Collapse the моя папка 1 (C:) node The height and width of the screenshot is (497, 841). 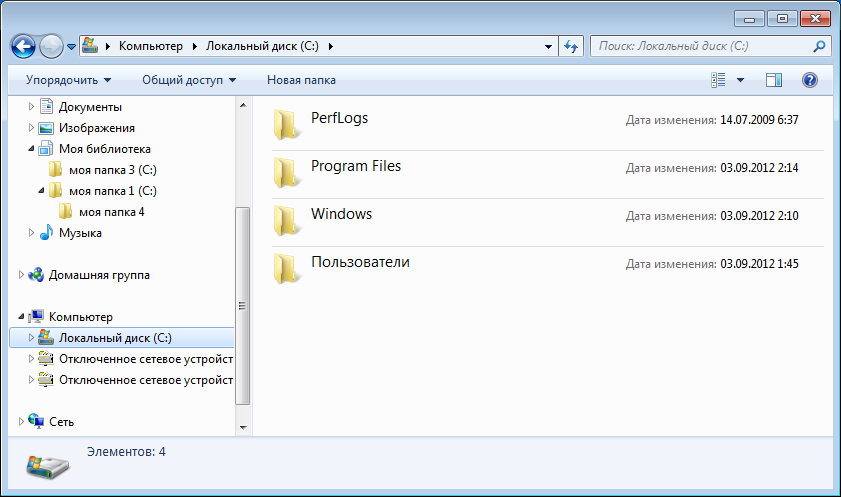[41, 190]
